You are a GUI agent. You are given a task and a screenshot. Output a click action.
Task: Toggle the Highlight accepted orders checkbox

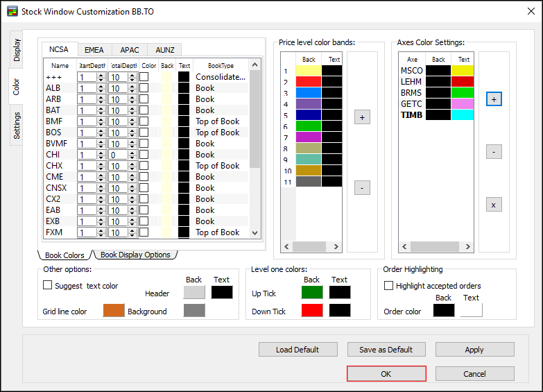pos(389,285)
